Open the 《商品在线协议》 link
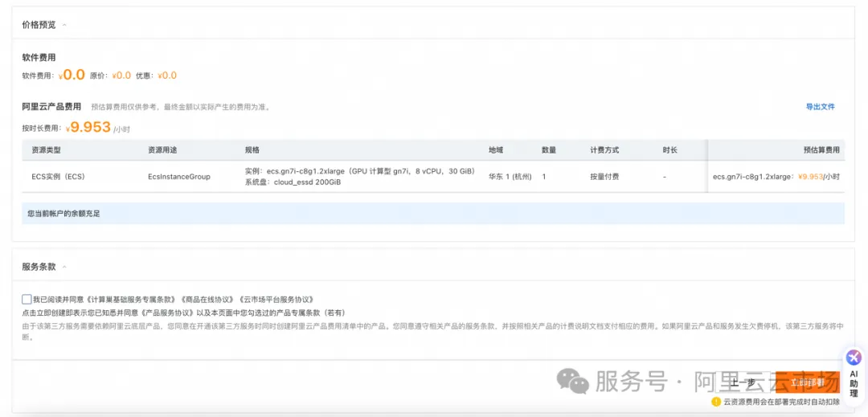Image resolution: width=868 pixels, height=417 pixels. pos(207,299)
